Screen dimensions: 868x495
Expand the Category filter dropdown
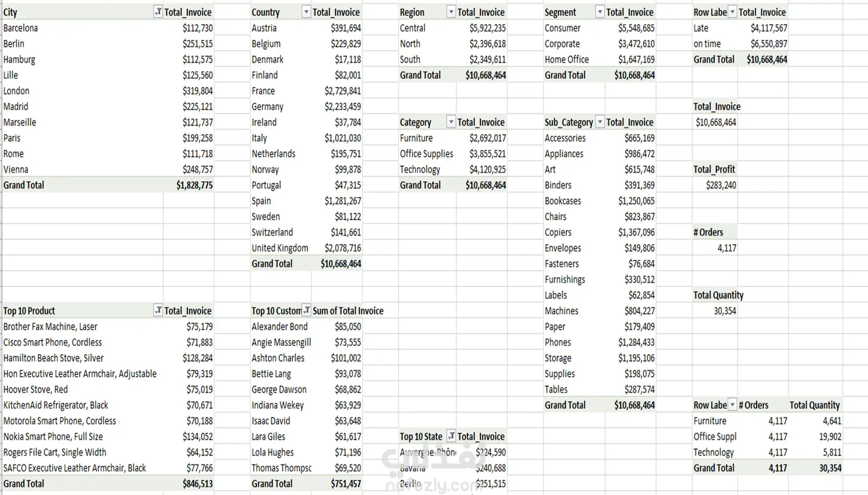point(451,122)
